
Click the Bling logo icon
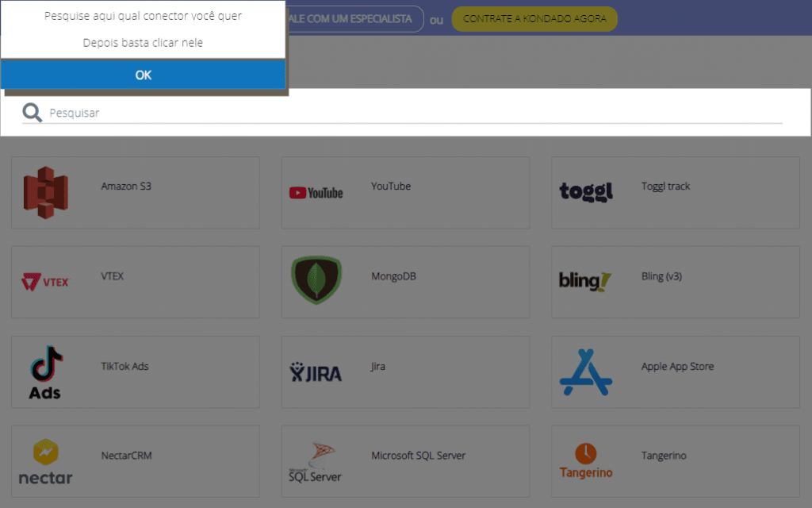585,281
